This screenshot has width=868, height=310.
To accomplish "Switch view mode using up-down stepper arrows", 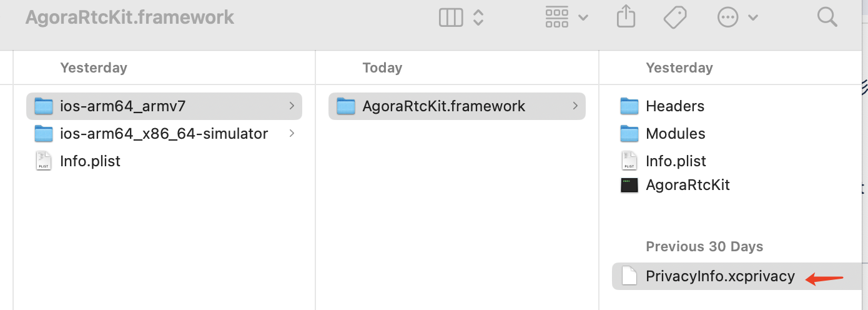I will click(478, 17).
